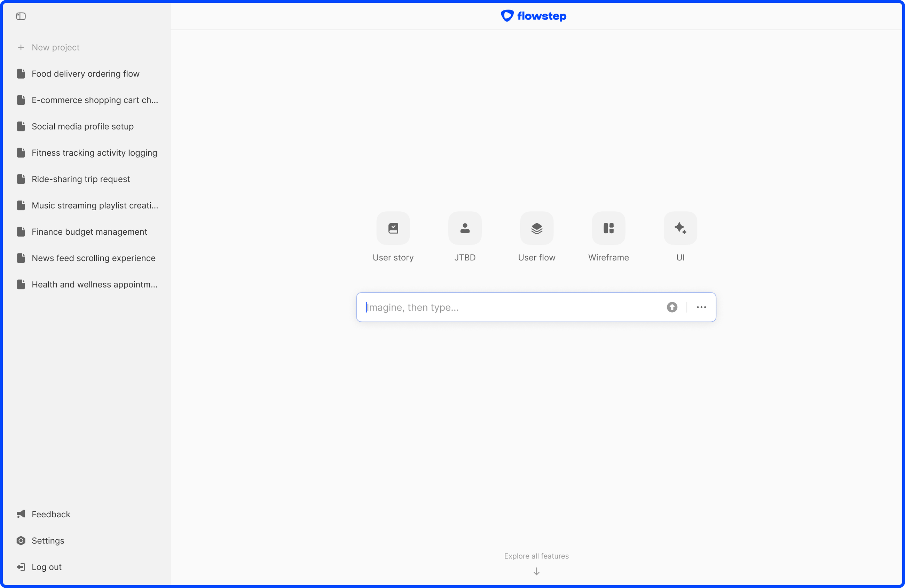Click the down arrow under Explore all features
The image size is (905, 588).
(536, 572)
